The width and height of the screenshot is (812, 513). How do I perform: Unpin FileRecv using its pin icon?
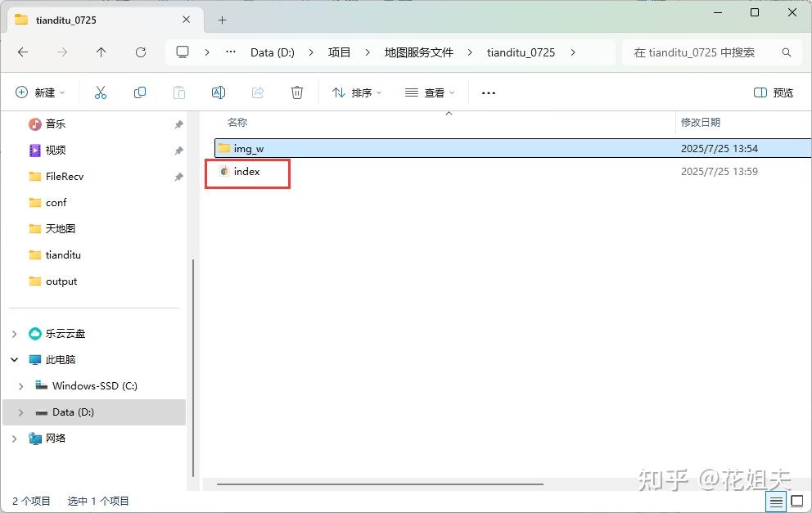178,177
